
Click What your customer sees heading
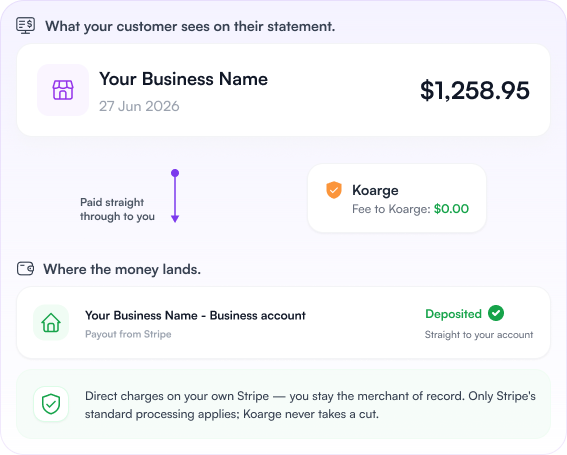point(190,26)
